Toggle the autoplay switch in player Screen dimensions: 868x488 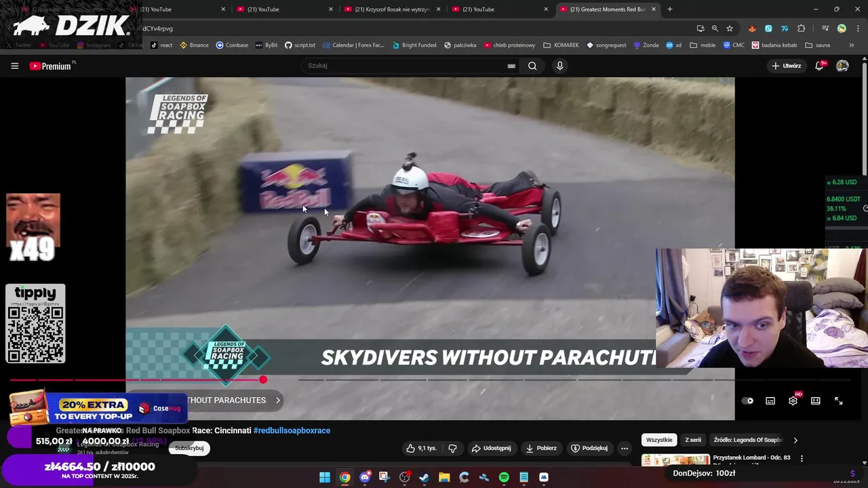tap(748, 401)
